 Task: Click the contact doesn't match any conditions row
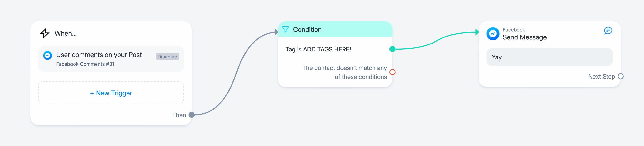tap(344, 72)
